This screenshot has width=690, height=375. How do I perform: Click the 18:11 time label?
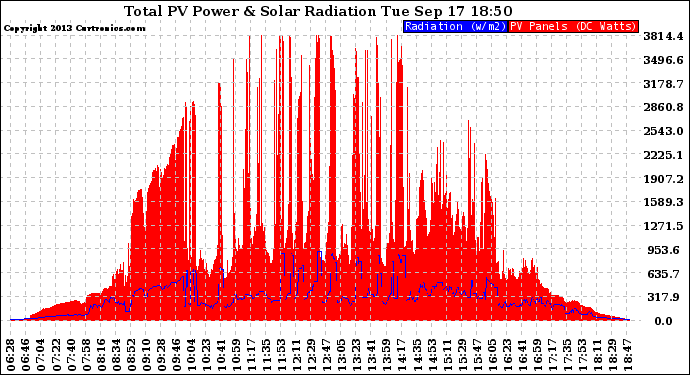[597, 355]
